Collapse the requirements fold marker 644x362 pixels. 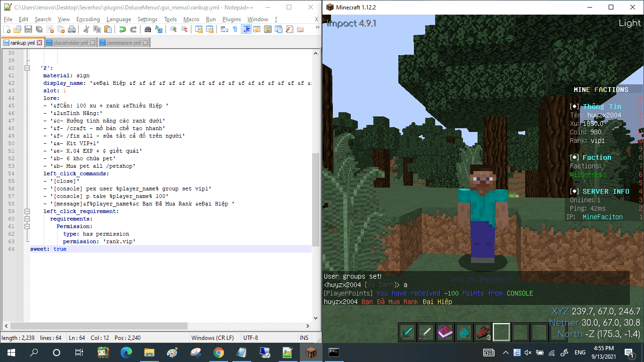pos(27,219)
